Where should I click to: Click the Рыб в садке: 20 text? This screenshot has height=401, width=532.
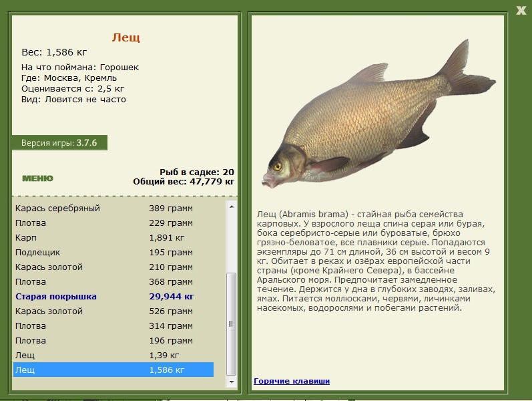(197, 172)
